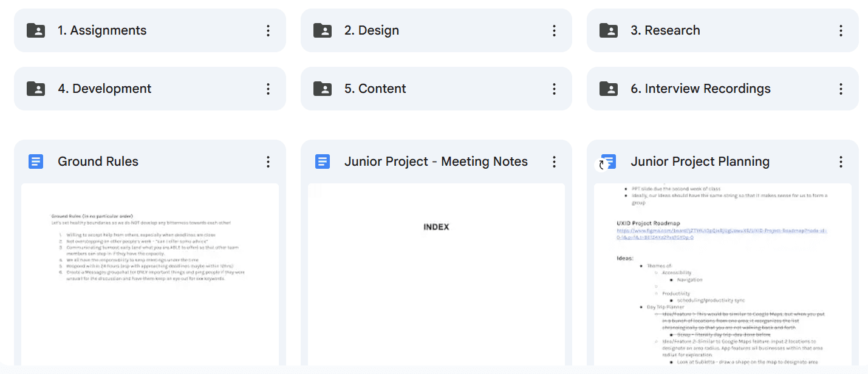
Task: Click the Ground Rules three-dot menu
Action: tap(268, 161)
